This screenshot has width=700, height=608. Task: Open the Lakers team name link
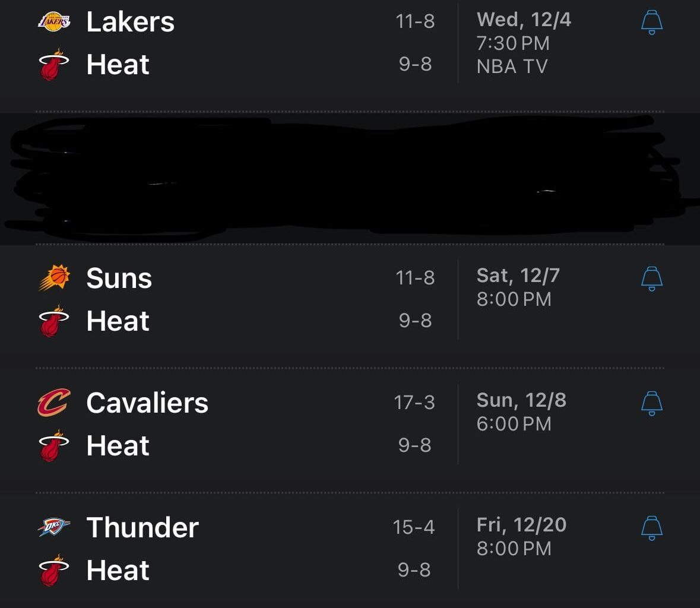click(x=131, y=22)
